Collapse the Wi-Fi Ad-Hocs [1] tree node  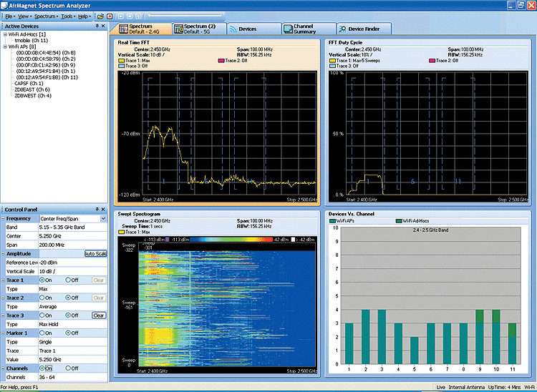tap(5, 34)
